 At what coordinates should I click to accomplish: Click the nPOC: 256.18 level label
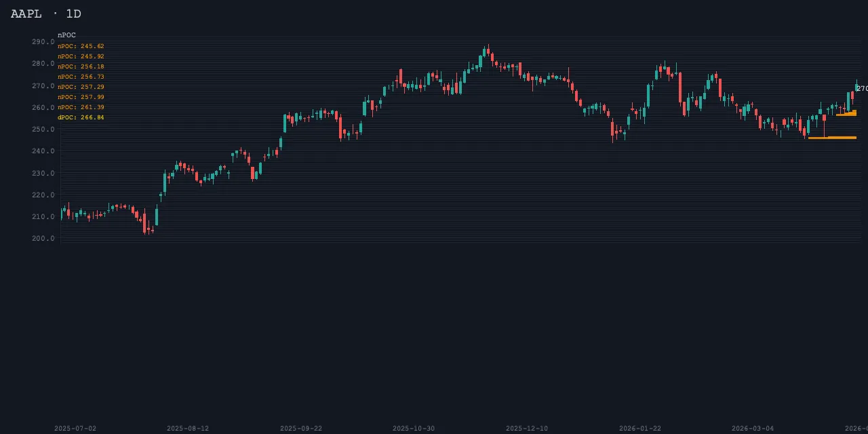(x=81, y=66)
